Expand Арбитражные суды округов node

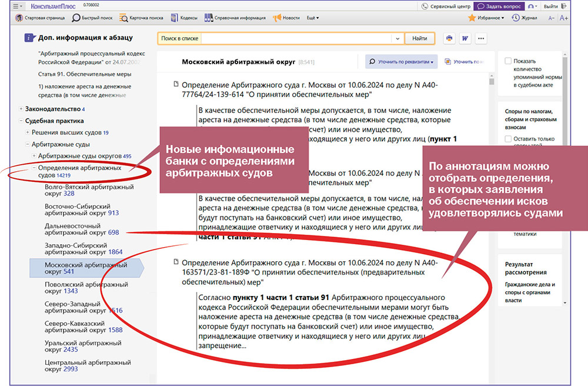(x=34, y=156)
